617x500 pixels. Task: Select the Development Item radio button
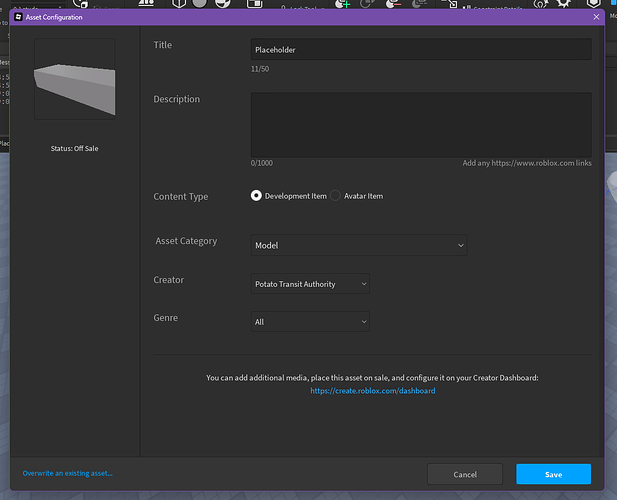tap(256, 196)
